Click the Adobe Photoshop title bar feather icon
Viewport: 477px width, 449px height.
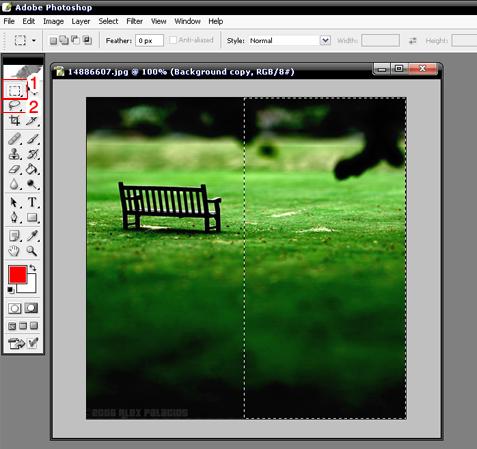click(x=6, y=7)
